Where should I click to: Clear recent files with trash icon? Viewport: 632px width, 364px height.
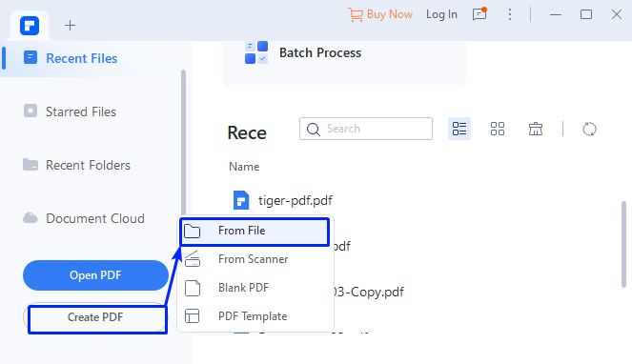pyautogui.click(x=536, y=129)
